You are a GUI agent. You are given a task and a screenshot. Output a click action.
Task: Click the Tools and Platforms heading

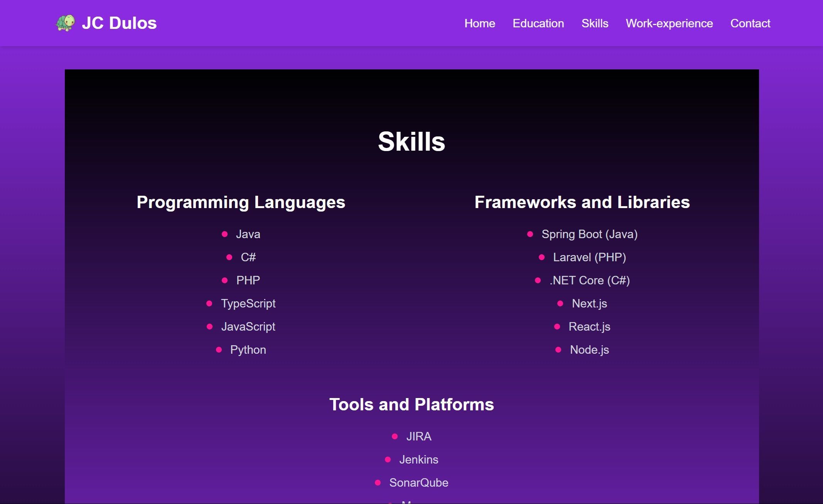412,405
